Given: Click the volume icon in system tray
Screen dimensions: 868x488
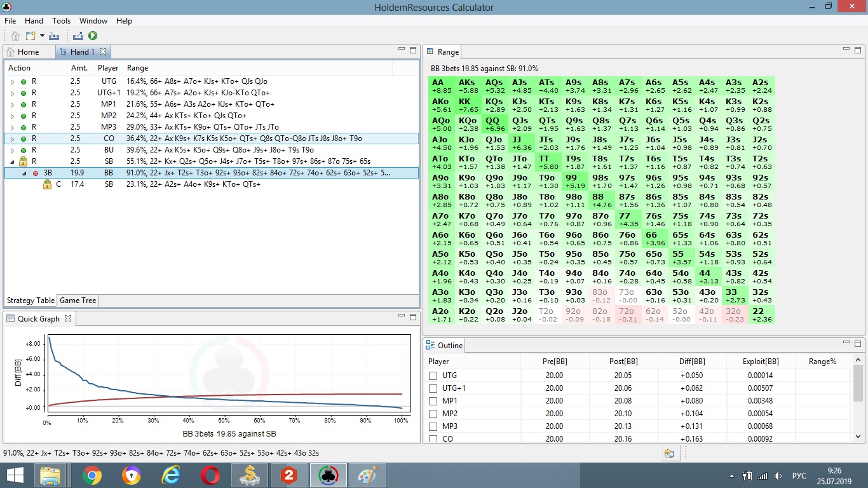Looking at the screenshot, I should pyautogui.click(x=778, y=475).
